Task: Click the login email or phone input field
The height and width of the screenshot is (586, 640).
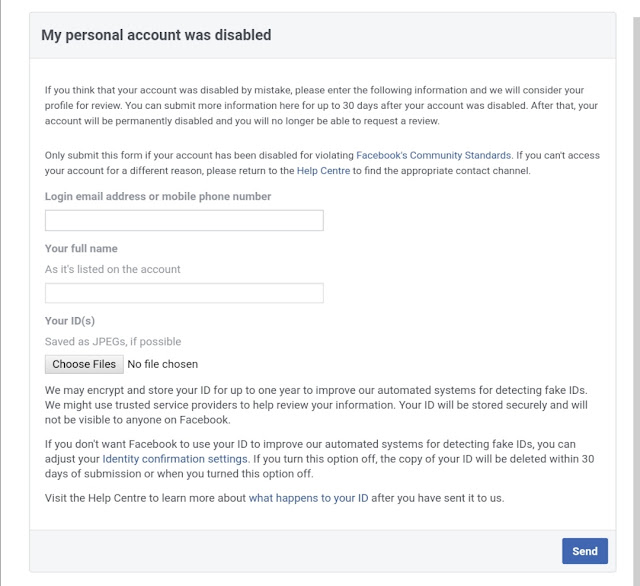Action: click(184, 221)
